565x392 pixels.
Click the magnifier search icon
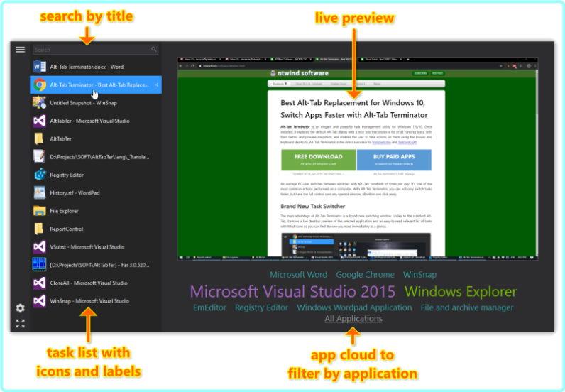[154, 50]
